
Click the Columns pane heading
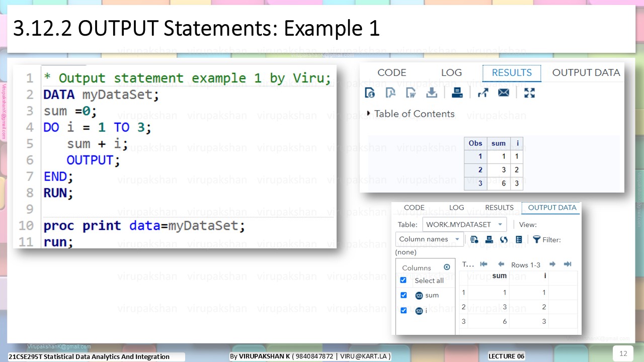[x=417, y=268]
